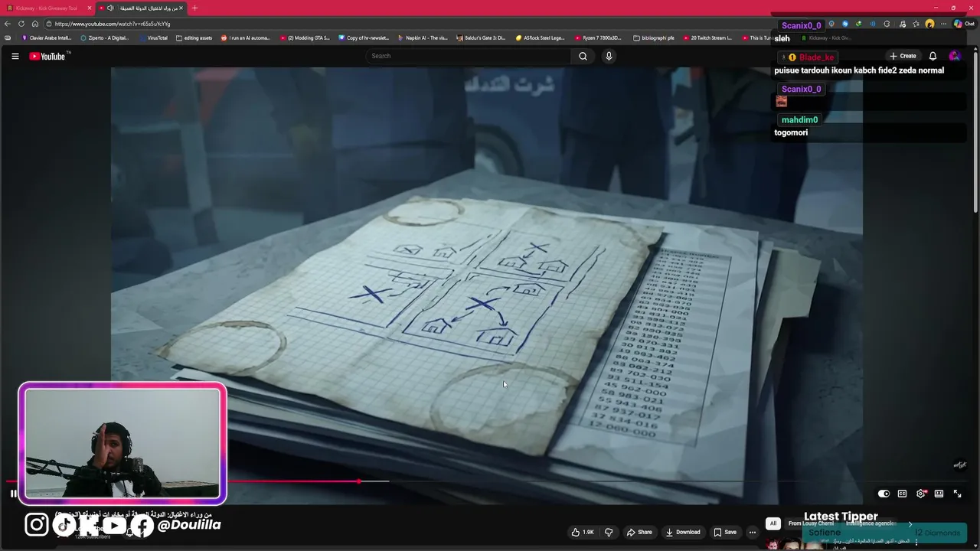Image resolution: width=980 pixels, height=551 pixels.
Task: Switch to Theater mode
Action: [x=939, y=494]
